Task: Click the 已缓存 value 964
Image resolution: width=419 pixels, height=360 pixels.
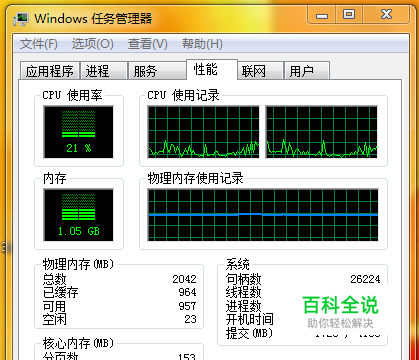Action: (188, 292)
